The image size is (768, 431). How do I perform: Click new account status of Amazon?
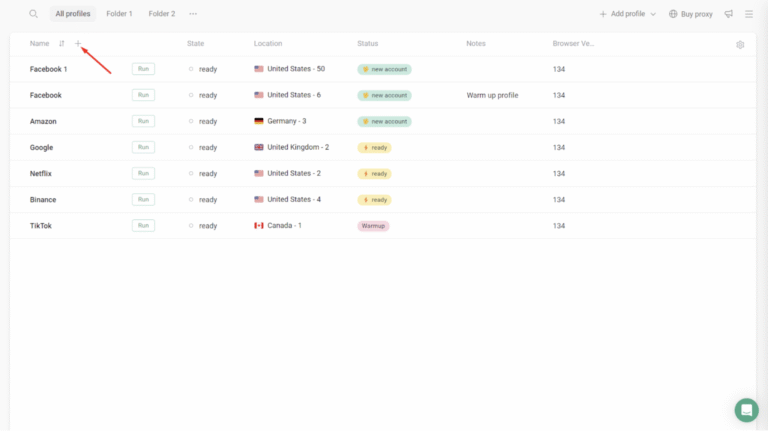click(x=384, y=122)
